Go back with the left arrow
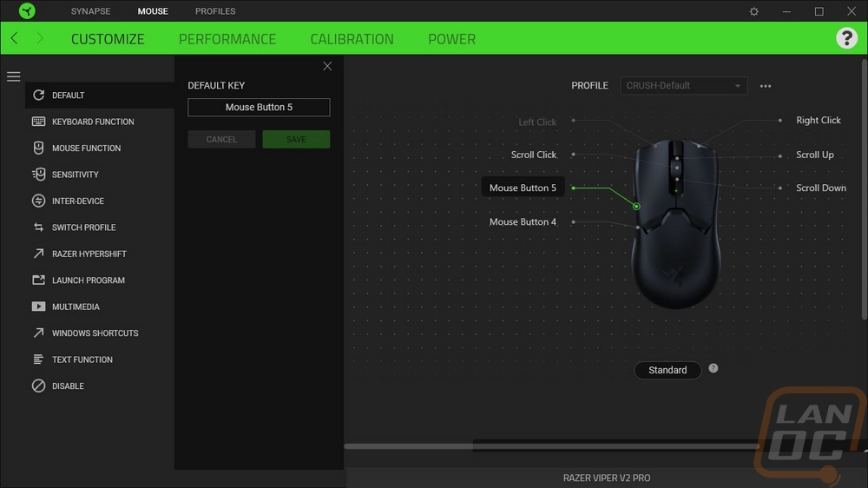The image size is (868, 488). (x=15, y=38)
